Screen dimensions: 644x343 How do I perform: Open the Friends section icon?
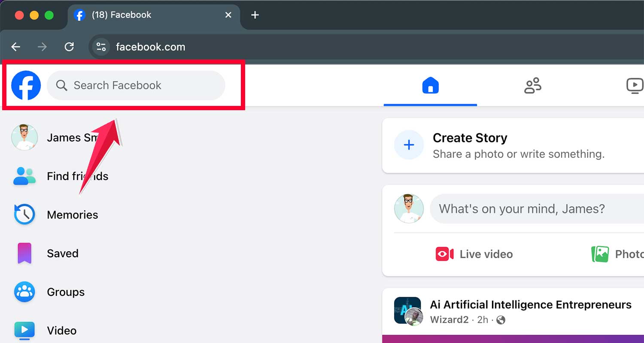(533, 85)
